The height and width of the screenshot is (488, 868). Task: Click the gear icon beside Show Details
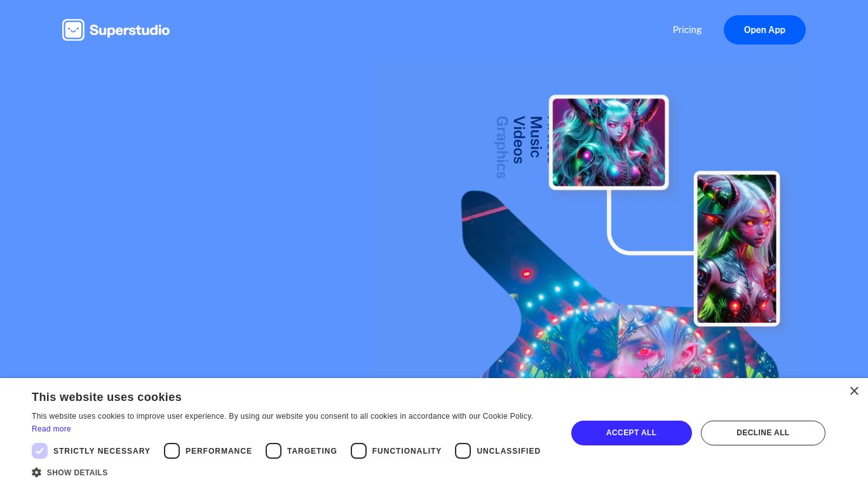pos(37,472)
